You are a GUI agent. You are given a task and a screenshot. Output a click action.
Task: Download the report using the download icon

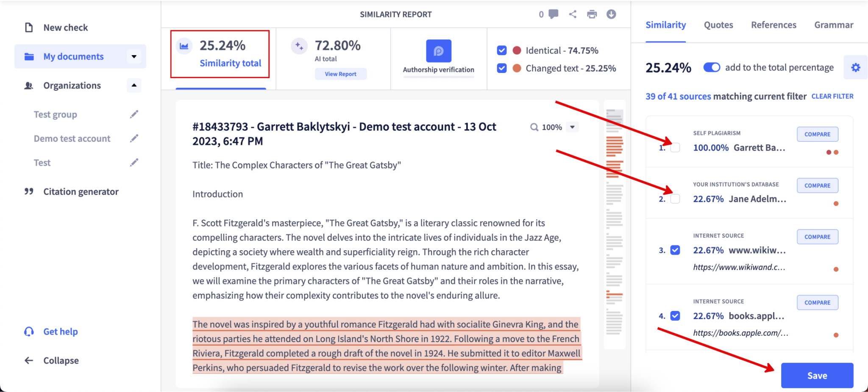[611, 14]
